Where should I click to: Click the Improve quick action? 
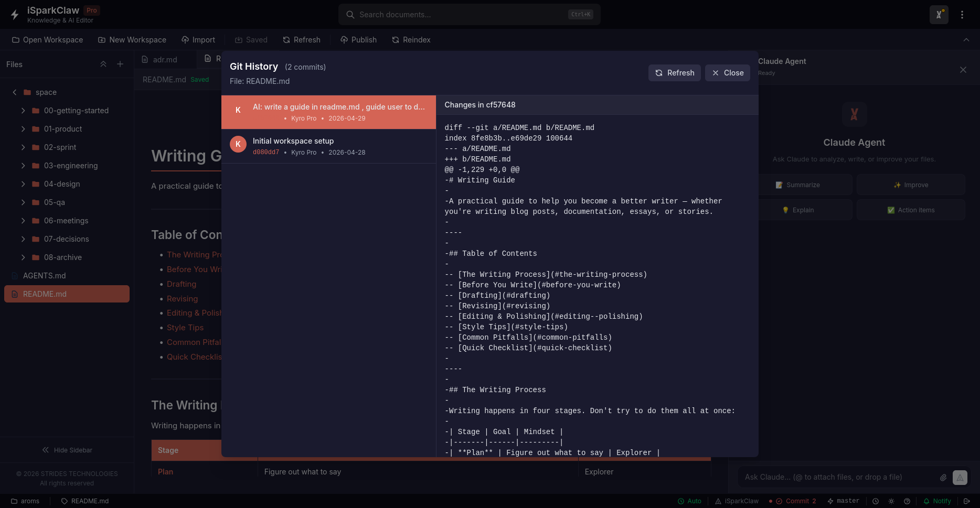(x=911, y=185)
